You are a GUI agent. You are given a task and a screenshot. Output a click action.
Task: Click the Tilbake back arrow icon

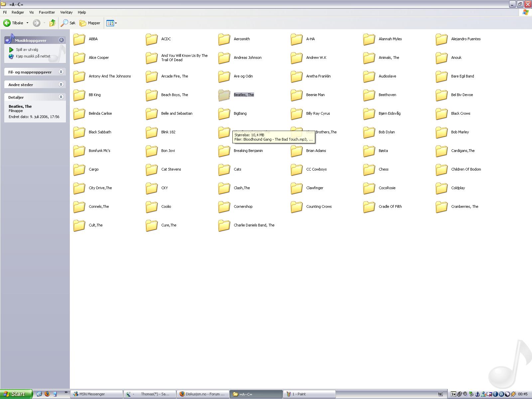7,23
